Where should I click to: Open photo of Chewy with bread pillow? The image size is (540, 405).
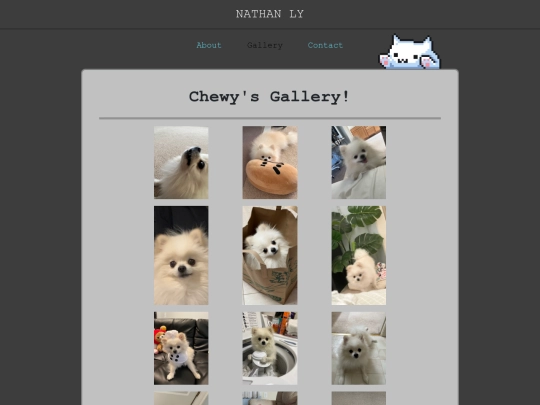pos(270,162)
